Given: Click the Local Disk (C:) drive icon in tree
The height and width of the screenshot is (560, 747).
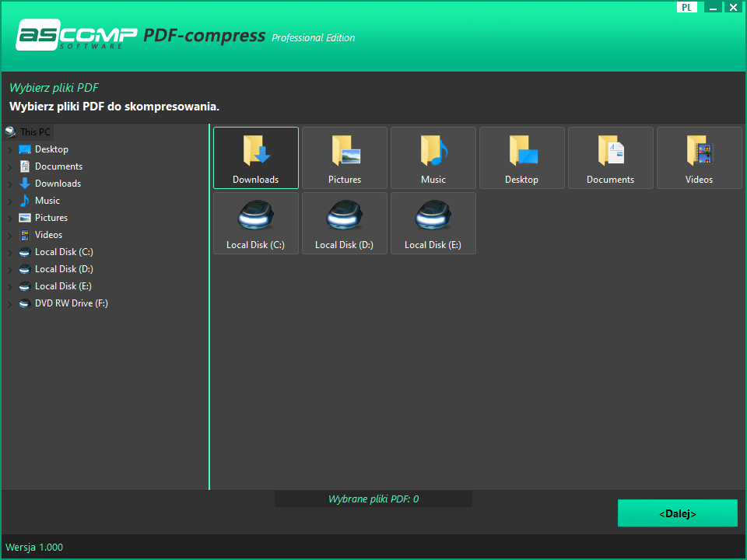Looking at the screenshot, I should 25,252.
